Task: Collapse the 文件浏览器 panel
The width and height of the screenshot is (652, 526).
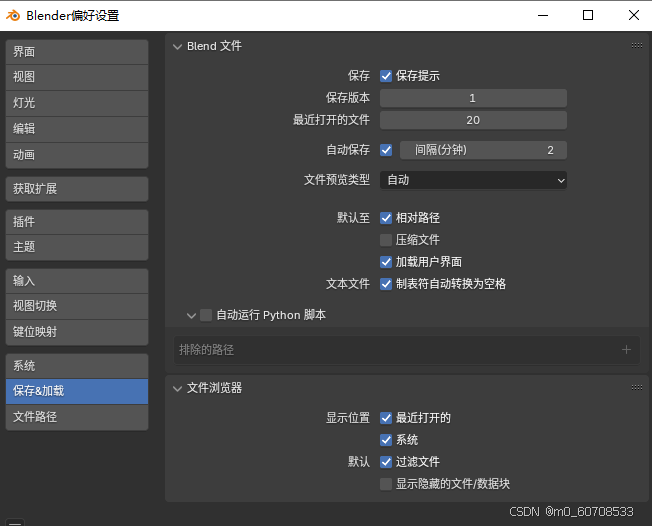Action: 178,389
